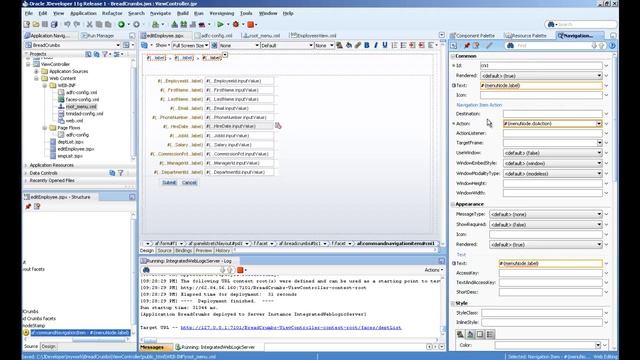The image size is (640, 360).
Task: Collapse the Appearance section in Property Inspector
Action: 453,204
